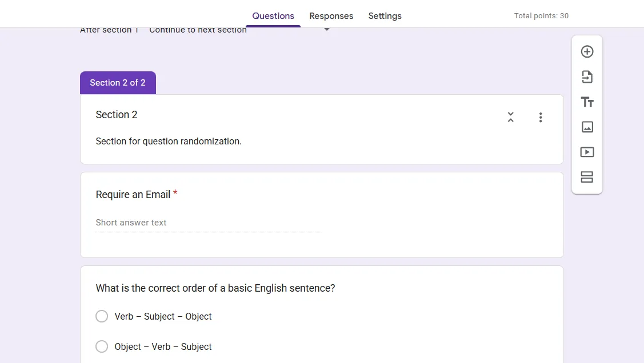Viewport: 644px width, 363px height.
Task: Open the Responses tab
Action: pos(331,16)
